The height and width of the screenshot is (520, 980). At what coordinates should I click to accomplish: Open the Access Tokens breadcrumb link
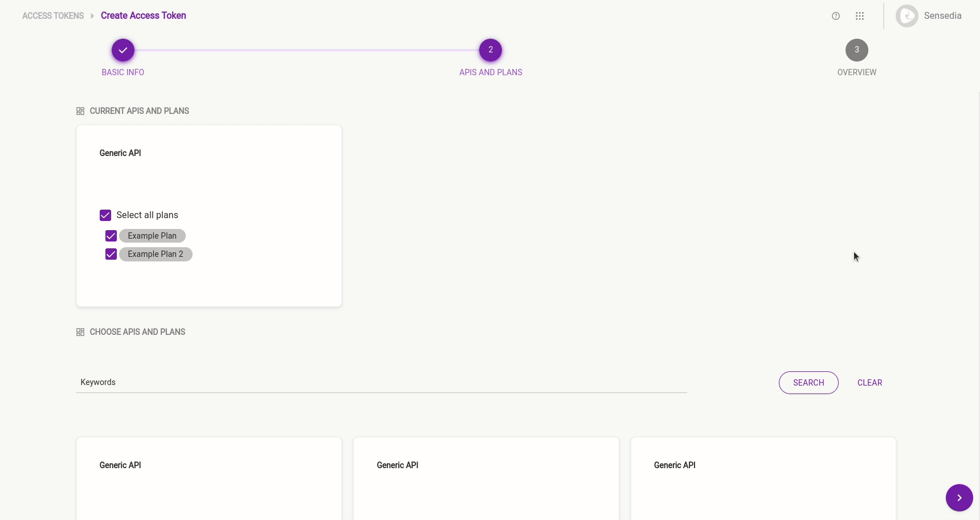(x=52, y=15)
